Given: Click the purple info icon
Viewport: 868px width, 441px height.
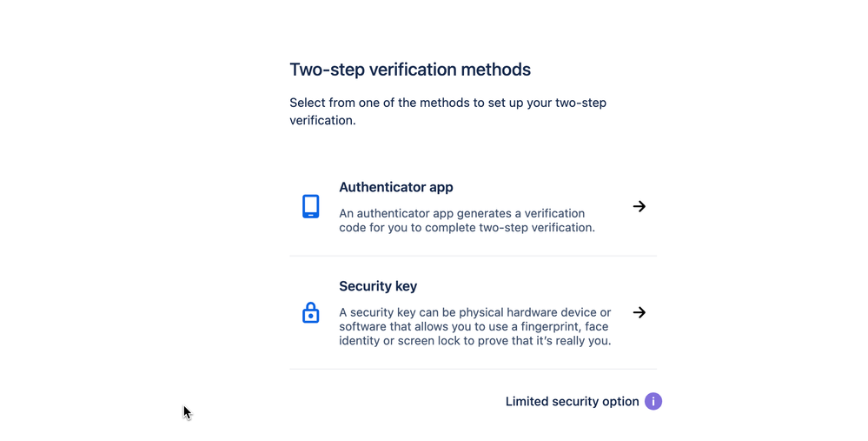Looking at the screenshot, I should click(x=653, y=401).
